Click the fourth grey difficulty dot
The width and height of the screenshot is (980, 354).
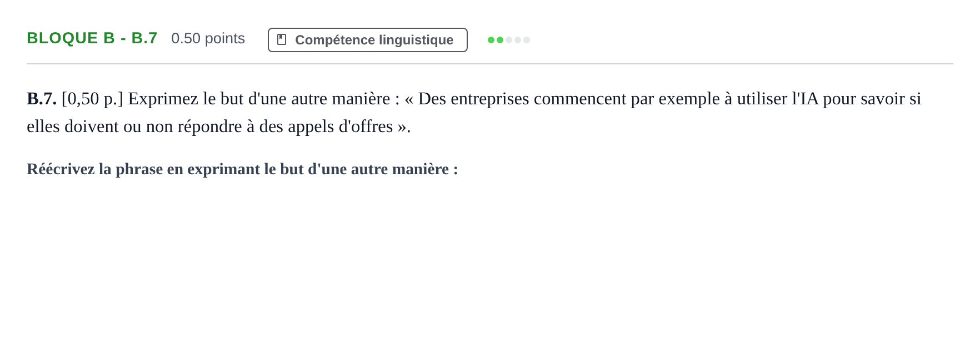tap(518, 40)
